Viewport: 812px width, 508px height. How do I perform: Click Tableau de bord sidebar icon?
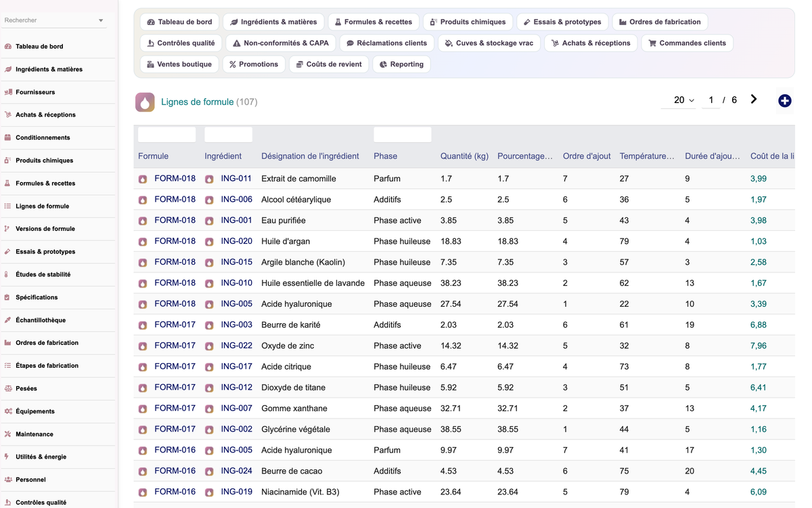tap(8, 47)
